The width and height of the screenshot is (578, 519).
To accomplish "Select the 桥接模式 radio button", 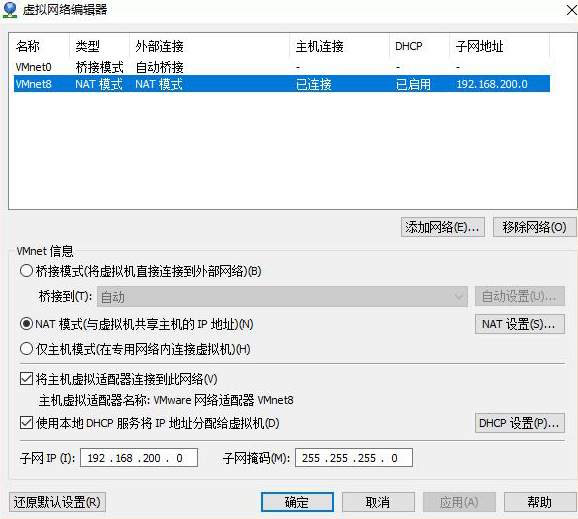I will [x=27, y=271].
